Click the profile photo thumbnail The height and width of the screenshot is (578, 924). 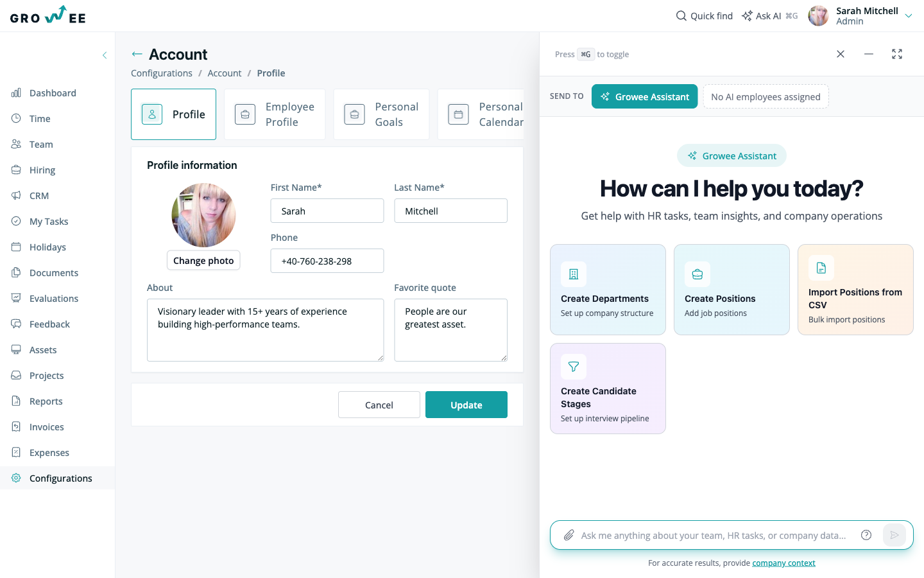click(203, 215)
